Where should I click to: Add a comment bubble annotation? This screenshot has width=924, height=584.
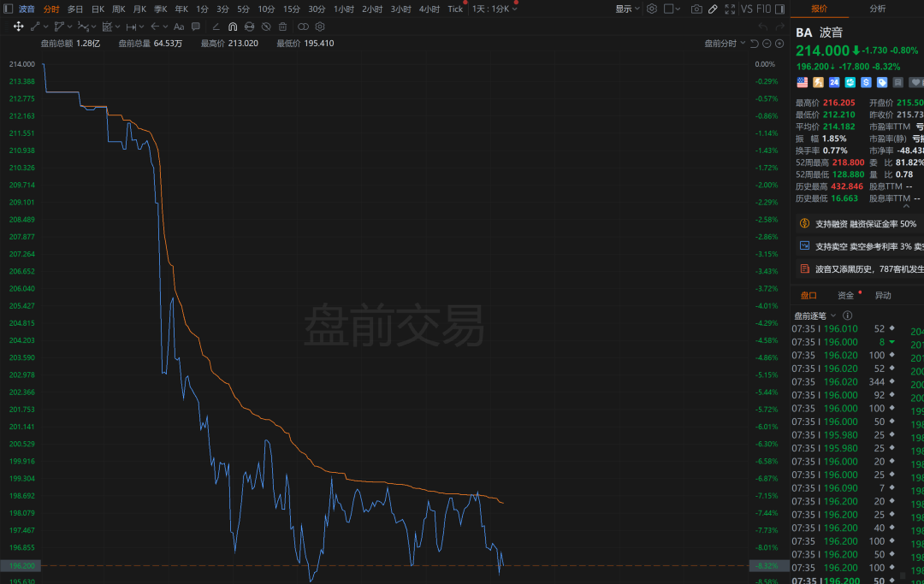tap(196, 27)
